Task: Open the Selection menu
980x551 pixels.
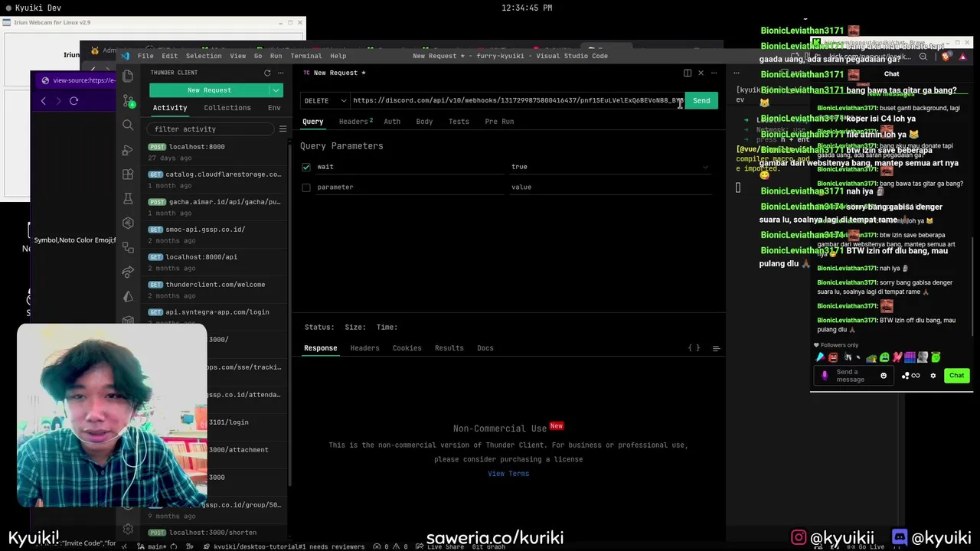Action: 204,56
